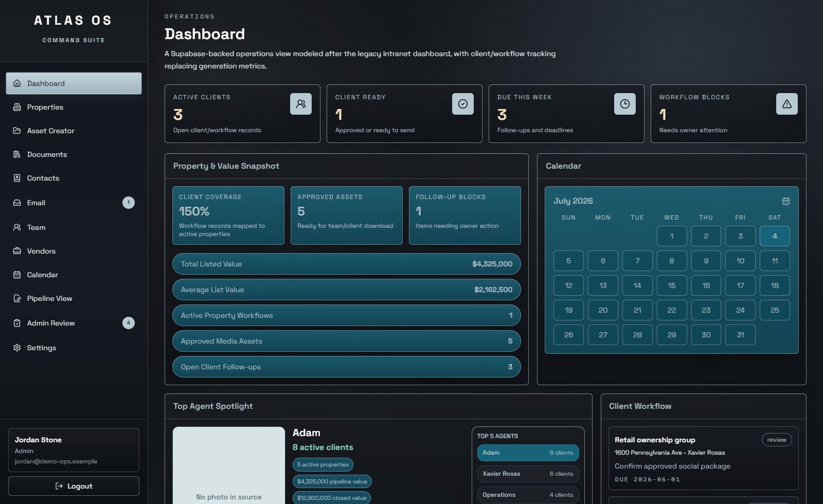Click the jordan@demo-ops.example email text
Viewport: 823px width, 504px height.
[56, 461]
